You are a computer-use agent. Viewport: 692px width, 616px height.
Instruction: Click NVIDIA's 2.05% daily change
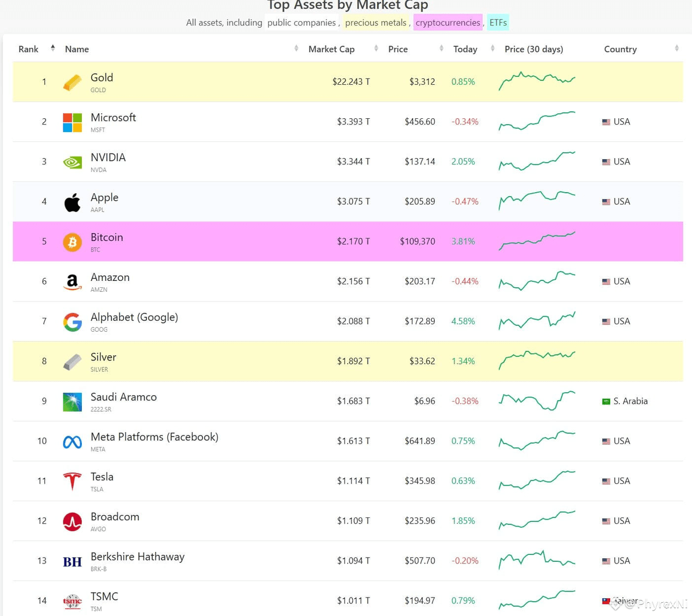(463, 161)
